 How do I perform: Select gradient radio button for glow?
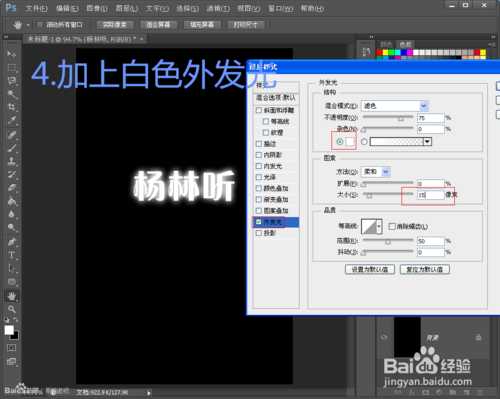(x=364, y=142)
